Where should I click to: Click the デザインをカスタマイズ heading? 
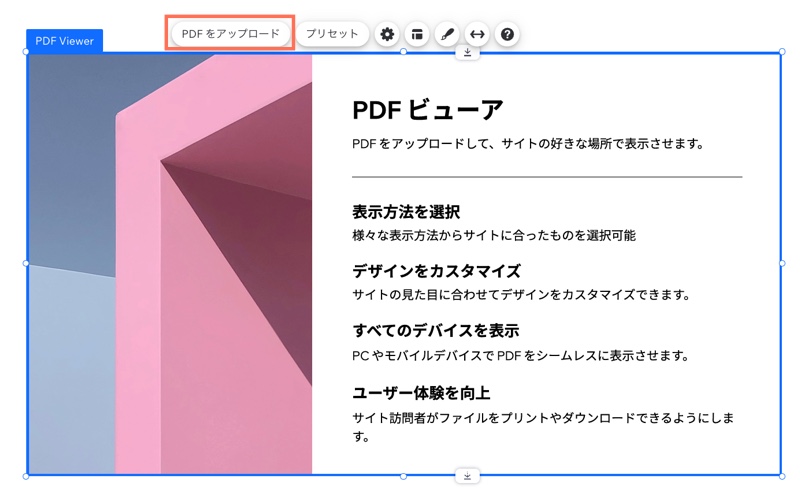437,270
